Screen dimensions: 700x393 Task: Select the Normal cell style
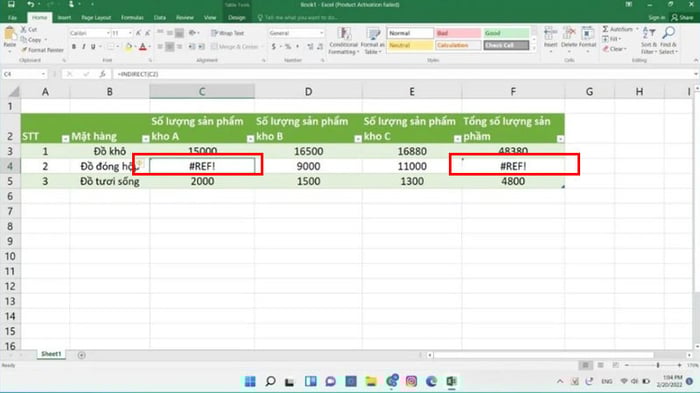tap(410, 33)
